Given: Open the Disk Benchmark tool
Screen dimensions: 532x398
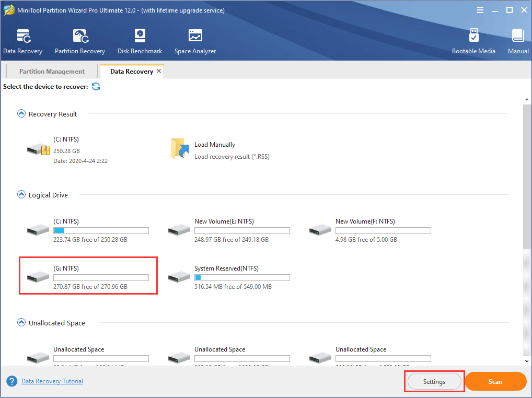Looking at the screenshot, I should pos(140,41).
